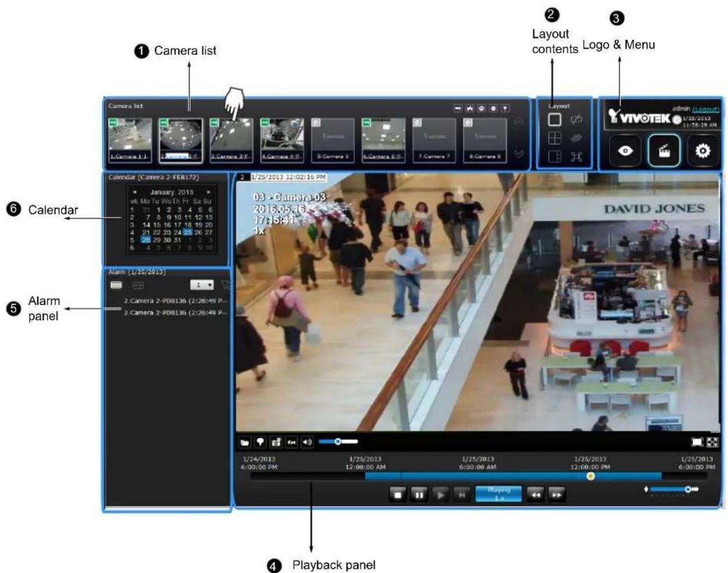Click the rotate layout icon top right
The width and height of the screenshot is (728, 573).
tap(576, 119)
